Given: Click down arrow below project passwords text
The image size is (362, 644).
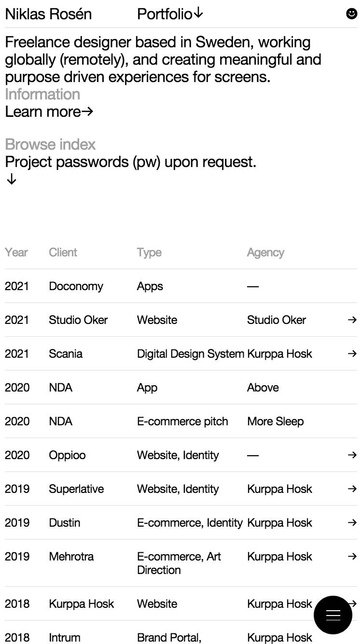Looking at the screenshot, I should [12, 180].
